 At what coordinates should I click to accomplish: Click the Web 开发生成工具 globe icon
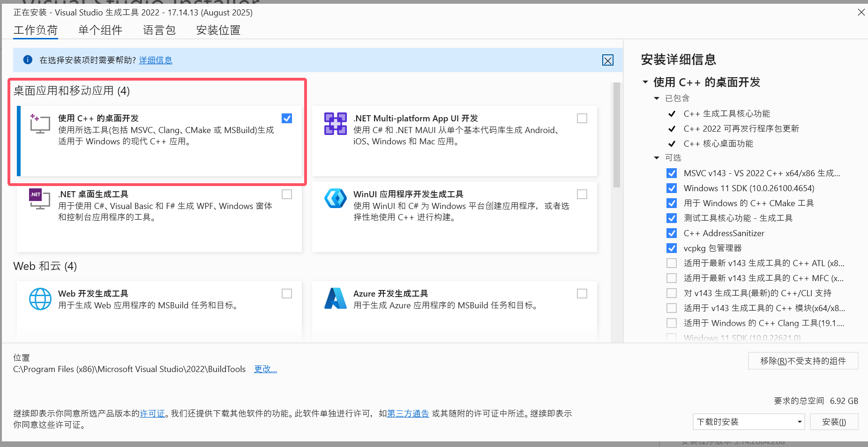pyautogui.click(x=40, y=299)
